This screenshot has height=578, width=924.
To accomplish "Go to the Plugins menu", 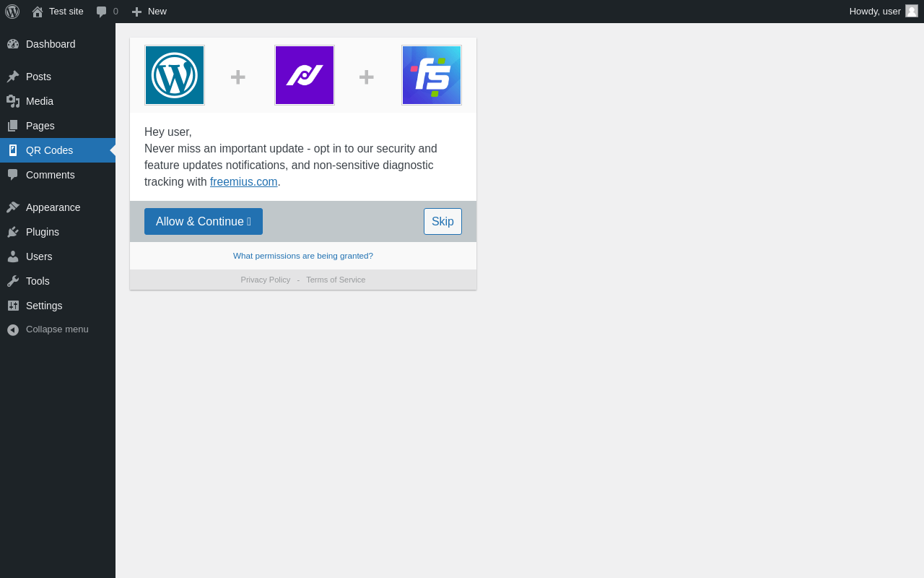I will 58,232.
